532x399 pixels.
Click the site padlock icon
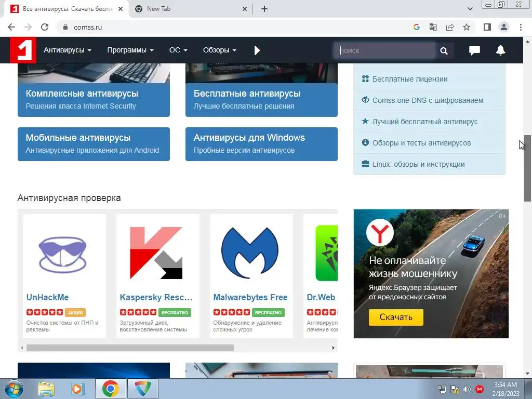[65, 27]
